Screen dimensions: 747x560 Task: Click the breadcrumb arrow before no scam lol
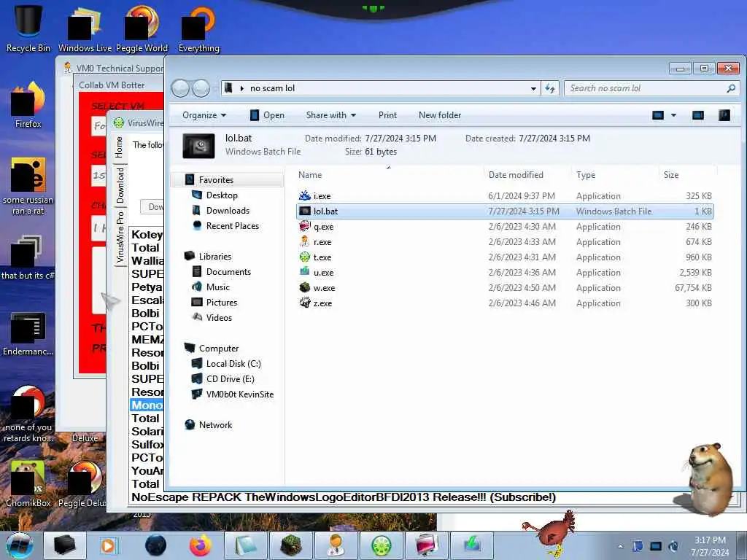click(x=242, y=88)
